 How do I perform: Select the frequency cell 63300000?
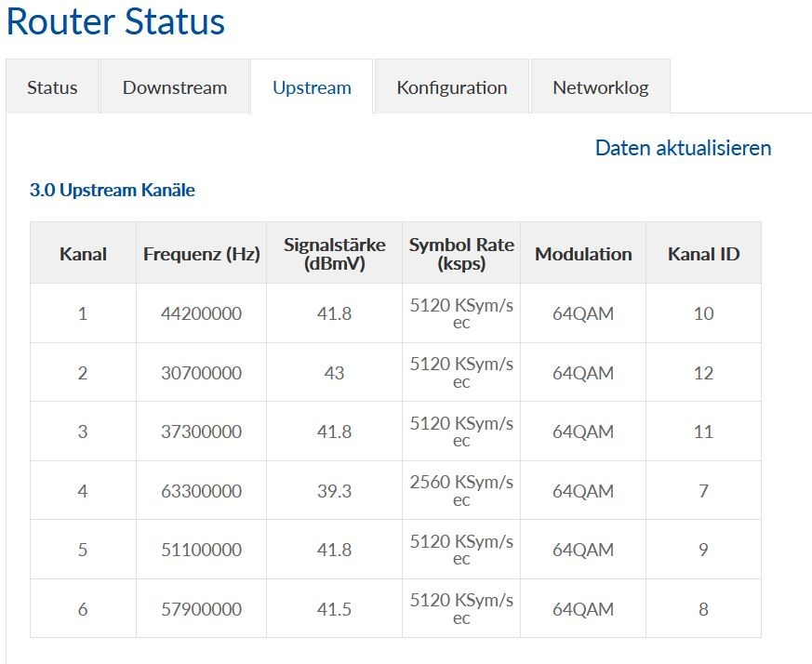(x=201, y=491)
